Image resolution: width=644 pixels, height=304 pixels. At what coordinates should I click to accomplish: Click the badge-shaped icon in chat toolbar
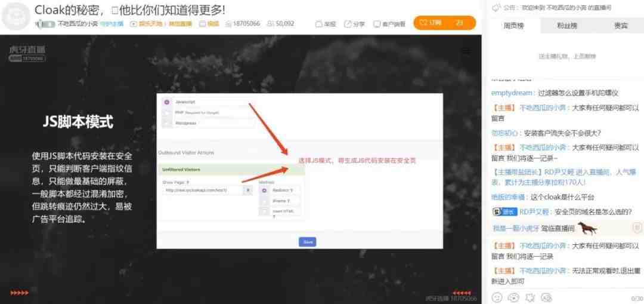pyautogui.click(x=530, y=297)
